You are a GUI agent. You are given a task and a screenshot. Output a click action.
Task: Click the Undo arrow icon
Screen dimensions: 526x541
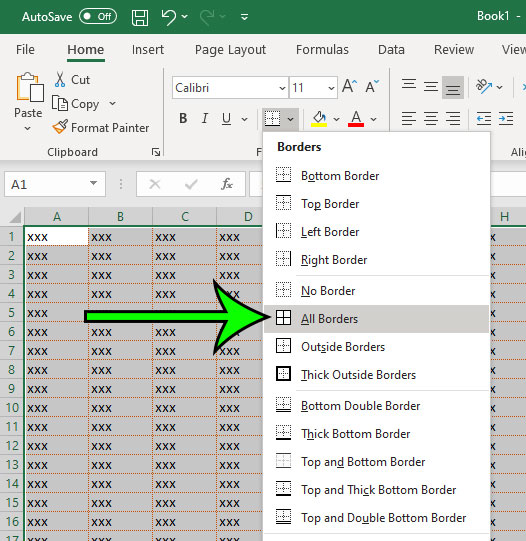[x=169, y=17]
